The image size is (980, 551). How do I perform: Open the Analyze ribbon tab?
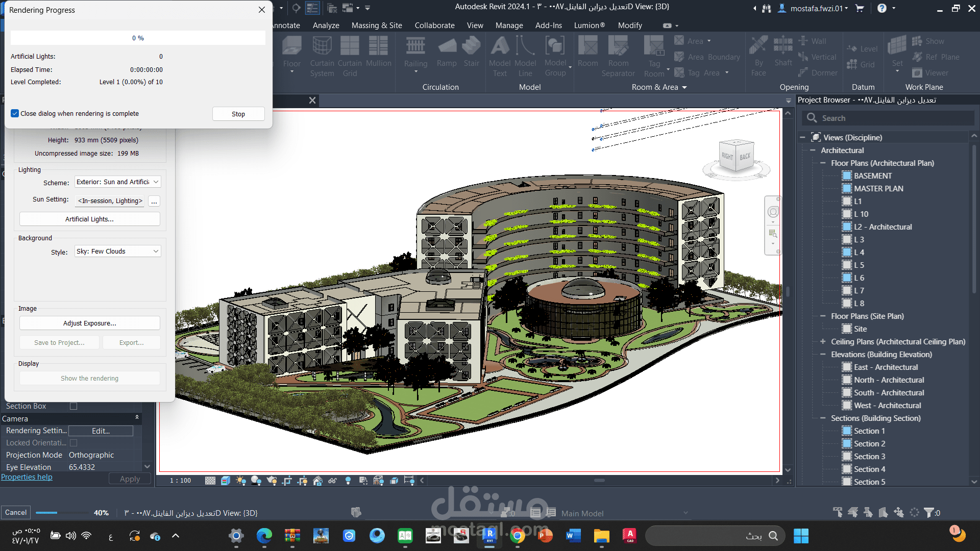tap(326, 26)
